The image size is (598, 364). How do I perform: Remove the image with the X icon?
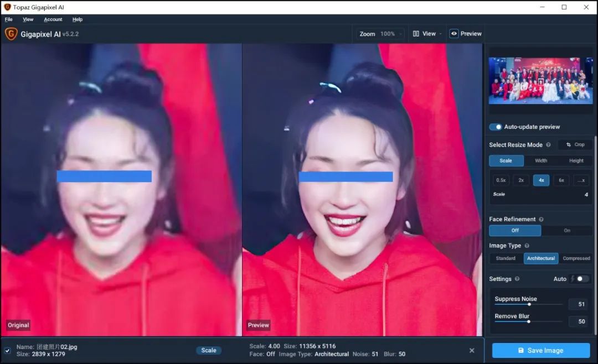(x=472, y=350)
